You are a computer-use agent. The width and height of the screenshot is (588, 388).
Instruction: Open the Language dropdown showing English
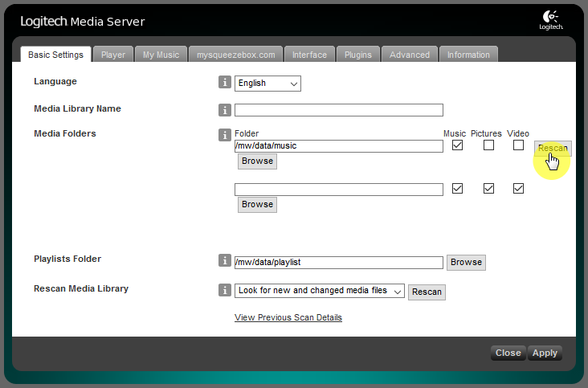click(x=267, y=84)
